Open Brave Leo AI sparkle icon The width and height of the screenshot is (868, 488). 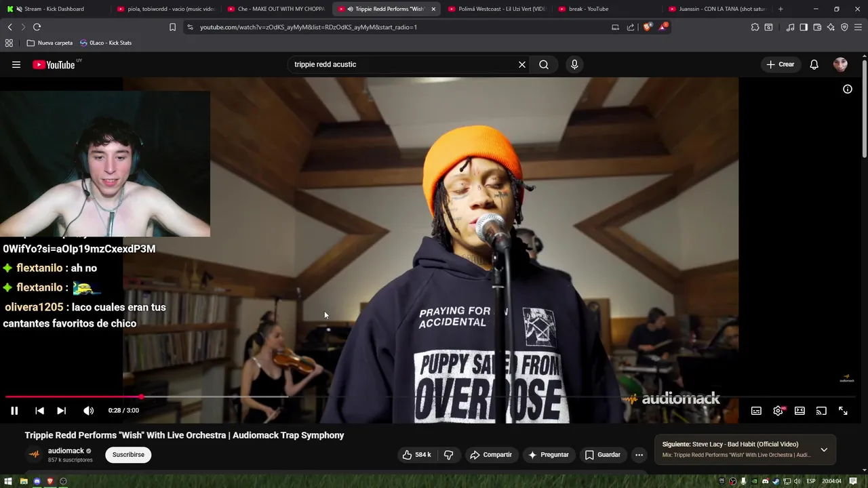coord(831,27)
